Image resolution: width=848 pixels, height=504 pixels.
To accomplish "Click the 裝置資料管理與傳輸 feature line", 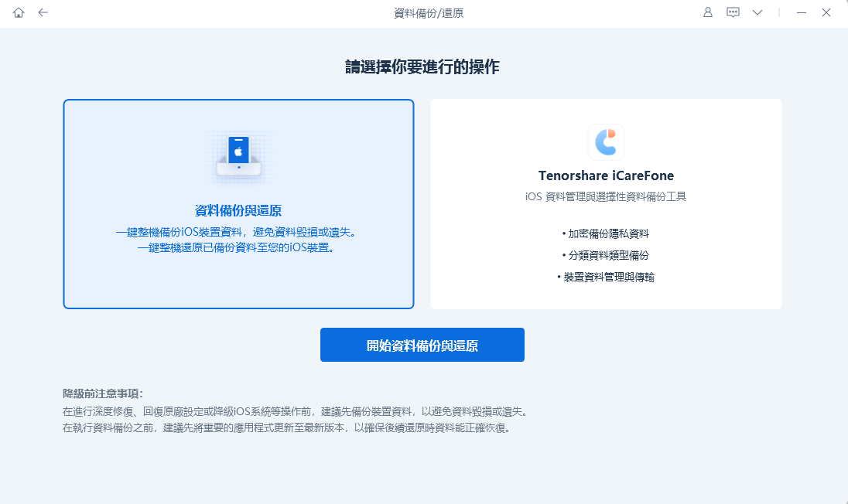I will (x=606, y=277).
